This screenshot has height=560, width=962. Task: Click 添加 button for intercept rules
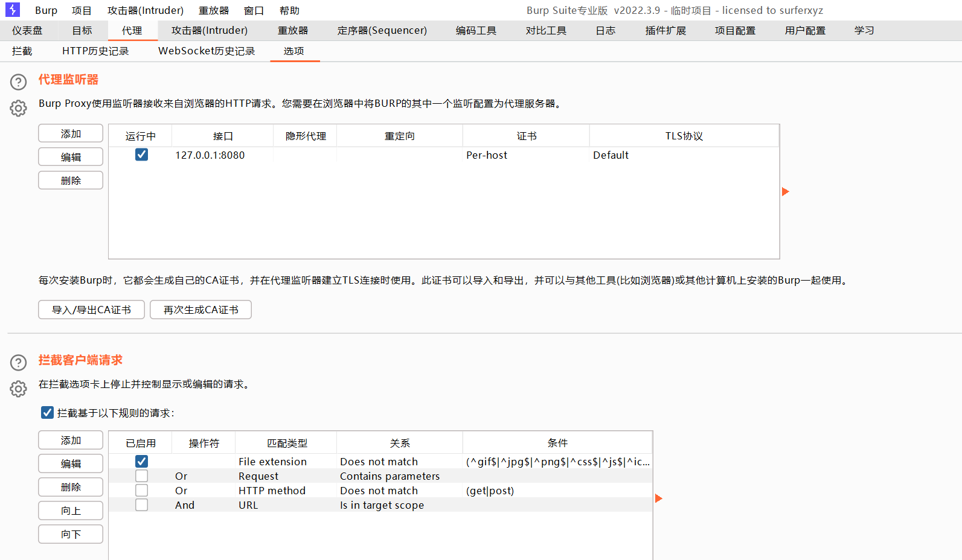[x=71, y=440]
